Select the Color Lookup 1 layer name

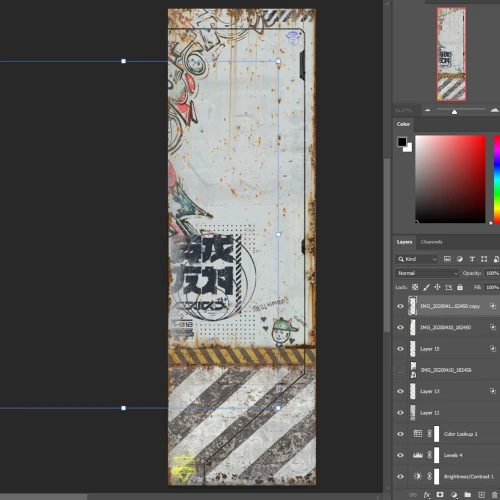point(461,434)
